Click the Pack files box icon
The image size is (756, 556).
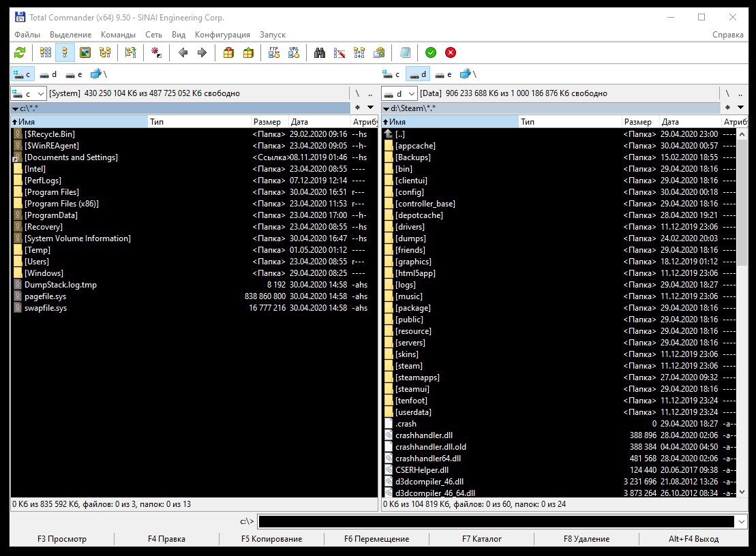(228, 52)
